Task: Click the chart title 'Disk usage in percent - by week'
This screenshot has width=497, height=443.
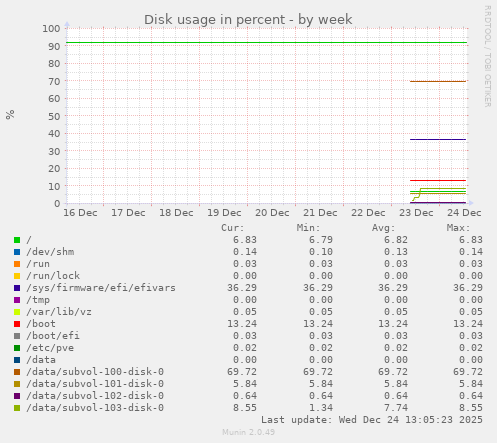Action: tap(248, 19)
